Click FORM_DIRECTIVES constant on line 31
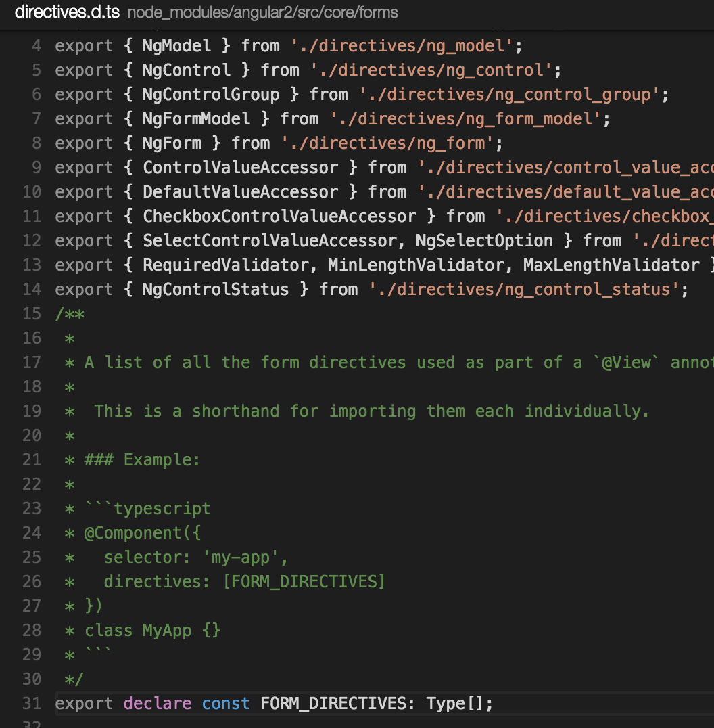 pyautogui.click(x=333, y=704)
